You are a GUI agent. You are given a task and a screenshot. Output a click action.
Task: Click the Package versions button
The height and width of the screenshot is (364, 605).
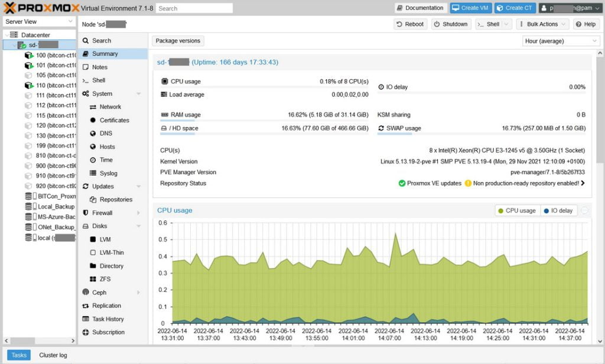(x=178, y=41)
